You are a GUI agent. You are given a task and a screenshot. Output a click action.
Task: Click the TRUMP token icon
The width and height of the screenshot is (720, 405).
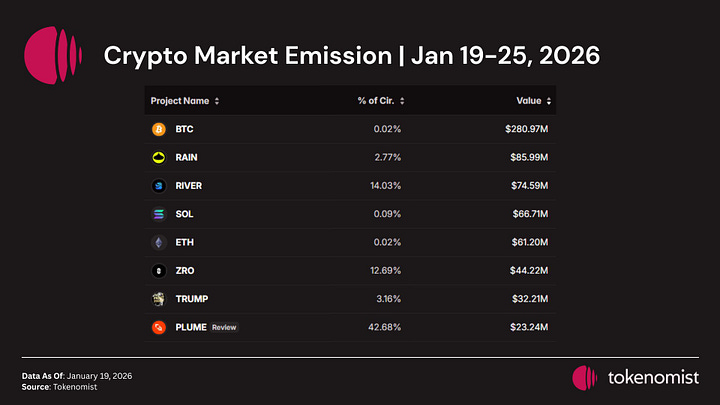[x=158, y=298]
